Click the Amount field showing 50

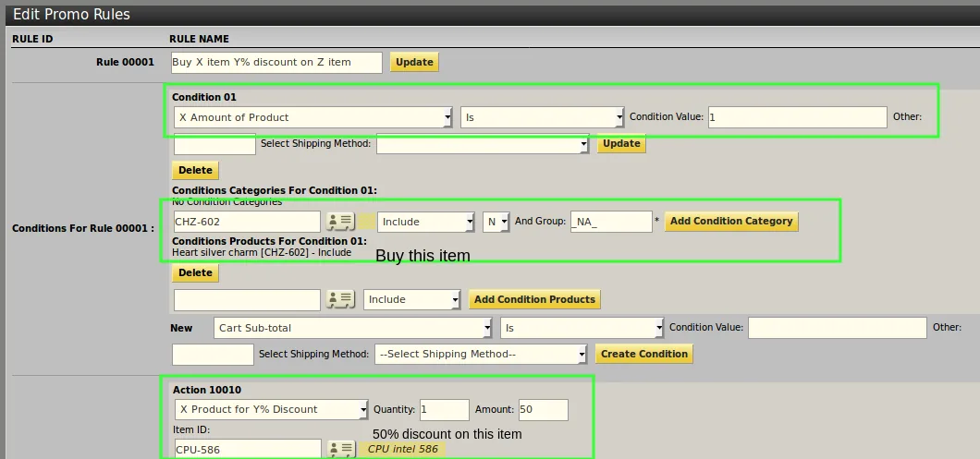coord(543,410)
